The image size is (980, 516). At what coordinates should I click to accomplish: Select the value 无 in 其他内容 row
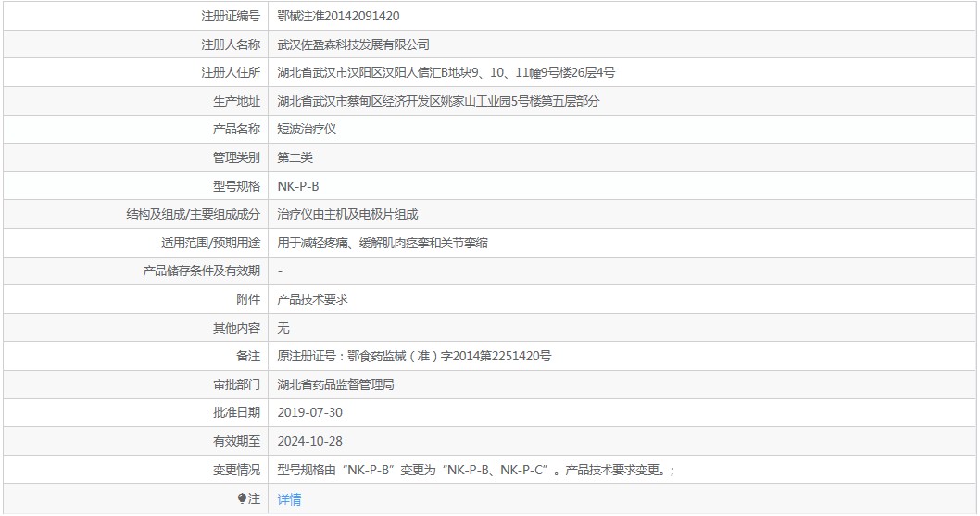pyautogui.click(x=283, y=328)
